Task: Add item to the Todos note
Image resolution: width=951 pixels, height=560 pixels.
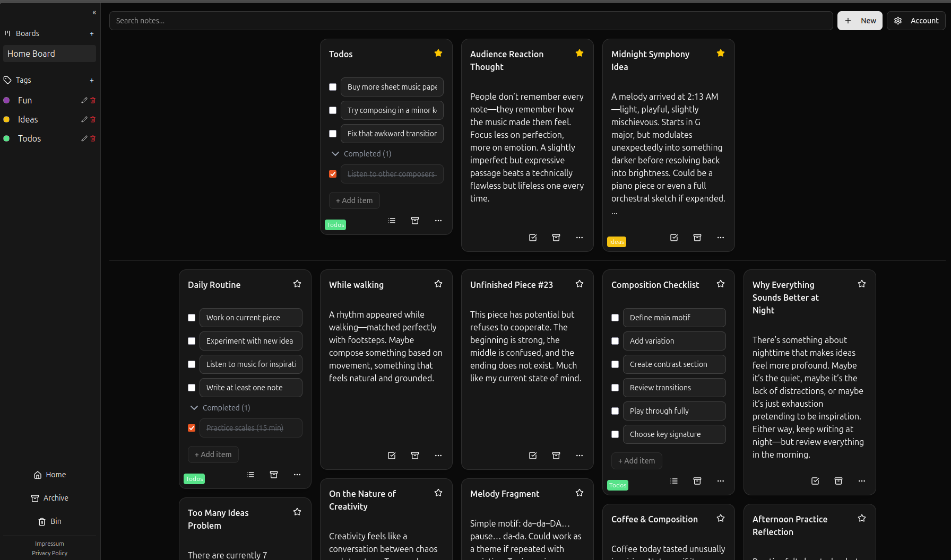Action: click(x=354, y=200)
